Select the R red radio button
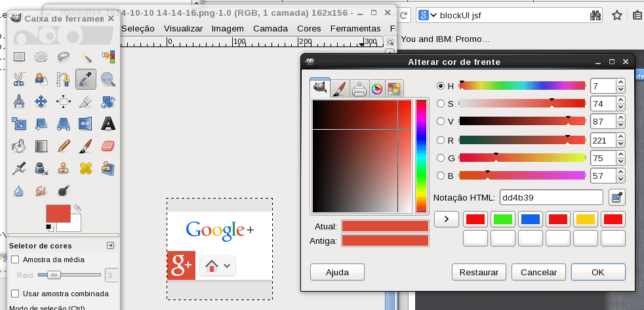The width and height of the screenshot is (644, 310). [441, 140]
